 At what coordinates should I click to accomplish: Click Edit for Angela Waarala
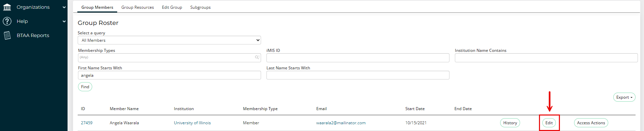[x=549, y=123]
